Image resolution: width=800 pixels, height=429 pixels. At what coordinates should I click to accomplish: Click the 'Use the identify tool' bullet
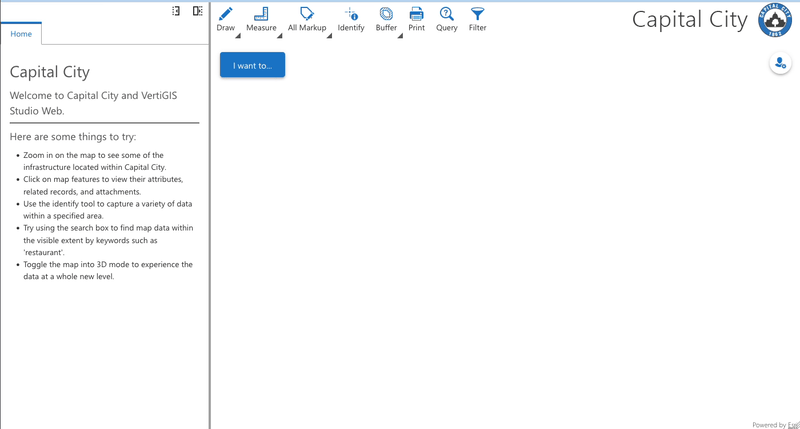[108, 210]
